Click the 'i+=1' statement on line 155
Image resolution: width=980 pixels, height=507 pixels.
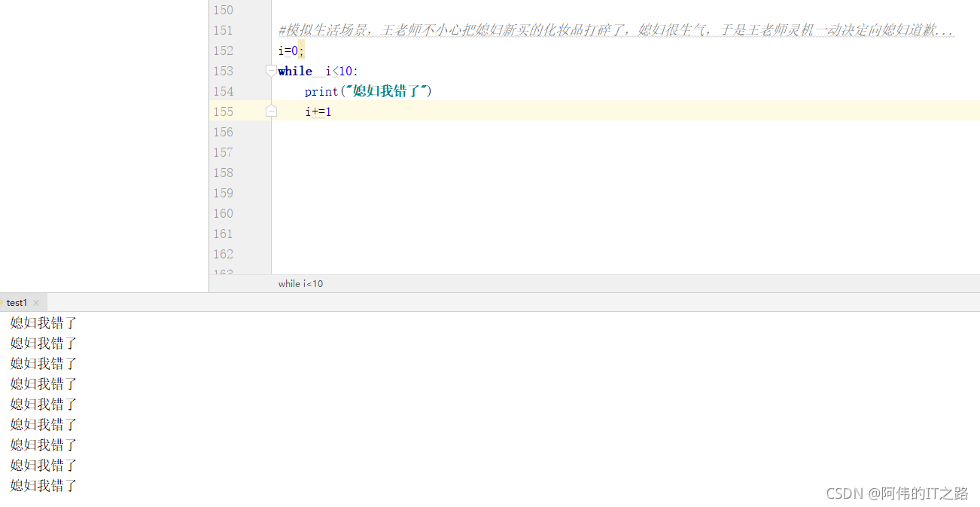(318, 111)
